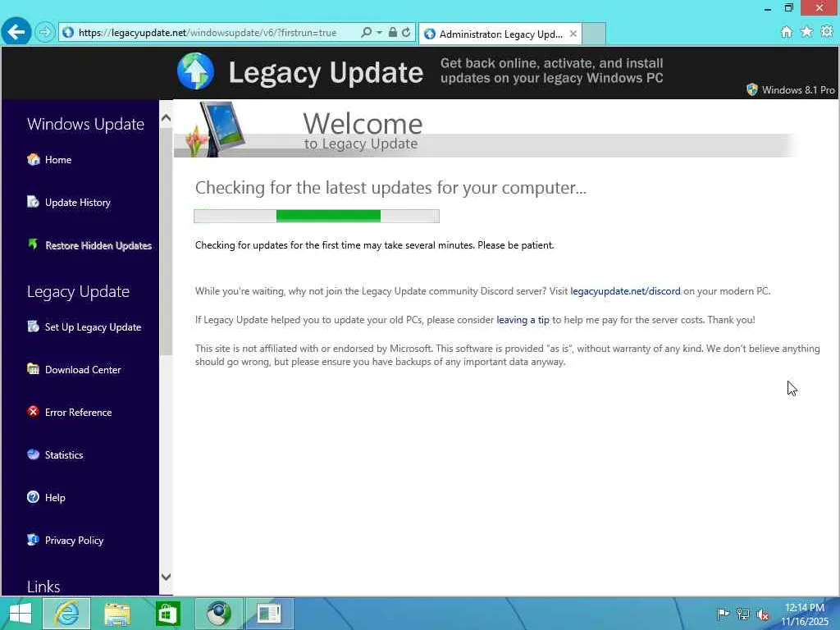Click the Windows 8.1 Pro shield badge
Viewport: 840px width, 630px height.
752,89
